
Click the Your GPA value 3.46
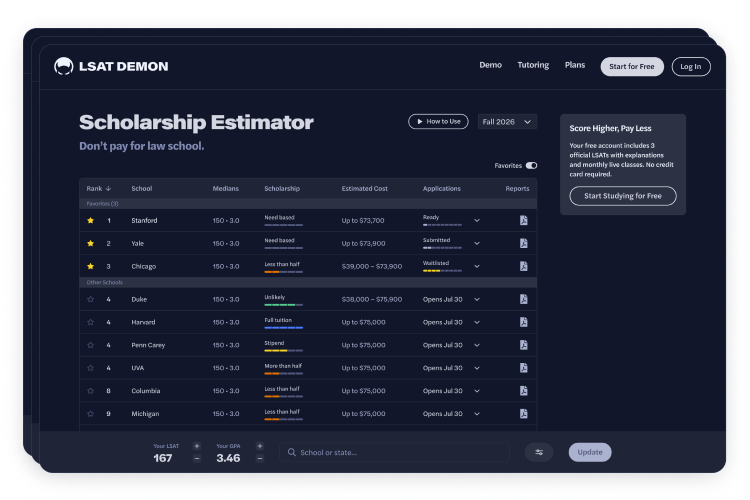point(228,458)
